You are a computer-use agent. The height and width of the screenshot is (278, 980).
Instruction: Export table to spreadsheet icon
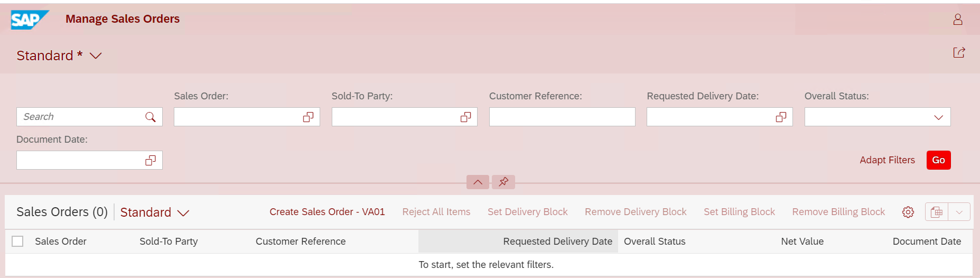point(937,212)
